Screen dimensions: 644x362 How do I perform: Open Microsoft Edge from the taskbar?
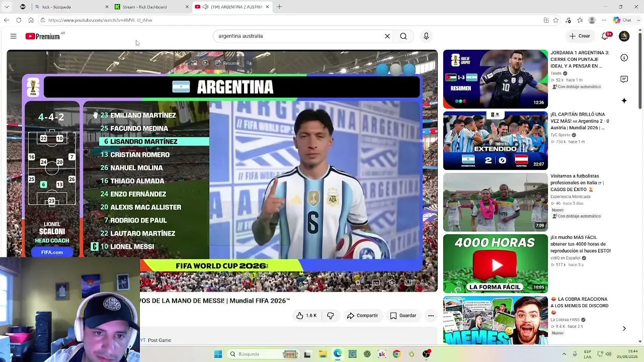coord(337,354)
